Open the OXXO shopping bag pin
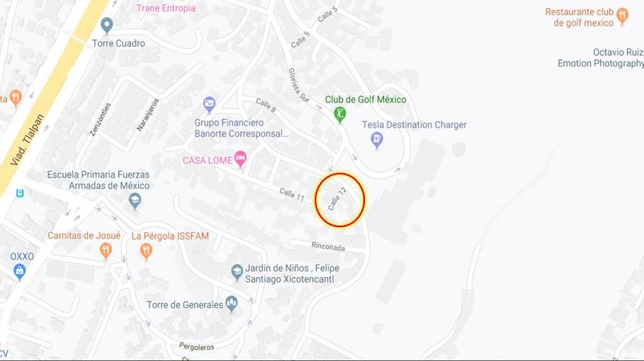The height and width of the screenshot is (361, 644). point(19,271)
